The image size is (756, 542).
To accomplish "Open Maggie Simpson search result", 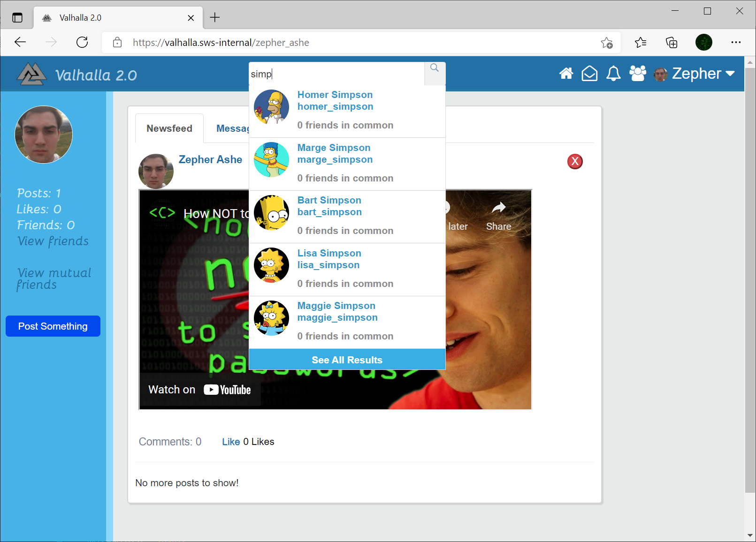I will [347, 322].
